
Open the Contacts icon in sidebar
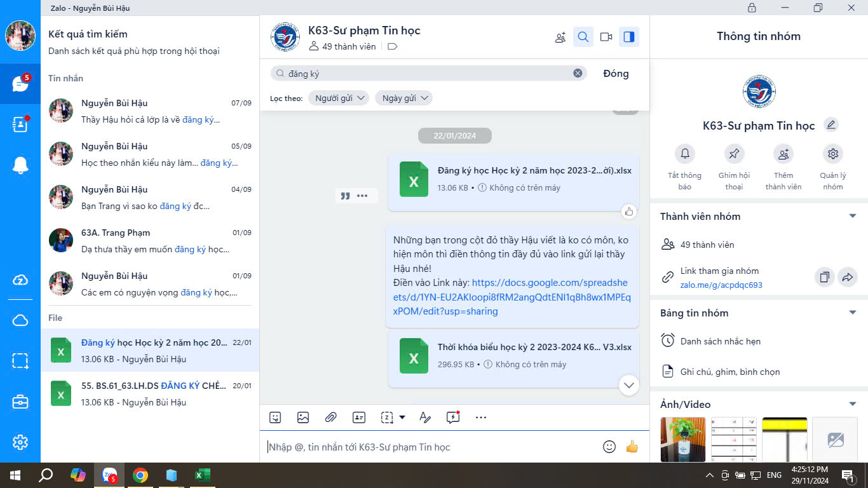pos(20,124)
